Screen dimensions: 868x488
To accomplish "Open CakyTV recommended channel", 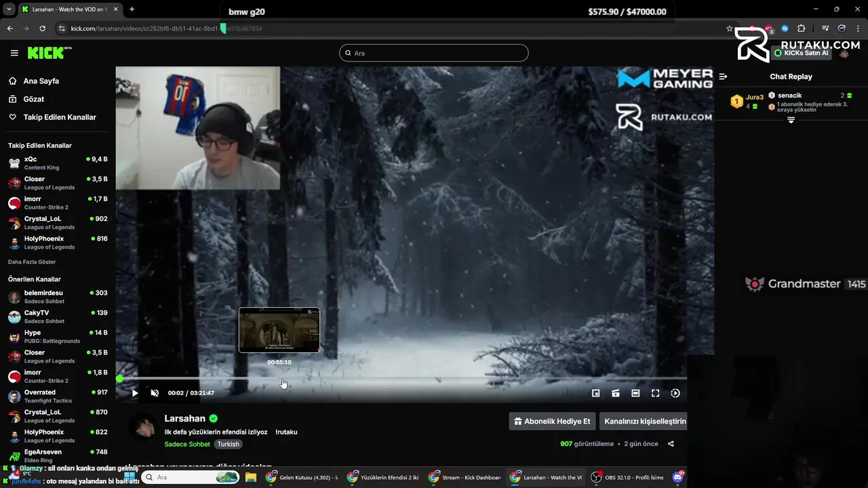I will (x=58, y=317).
